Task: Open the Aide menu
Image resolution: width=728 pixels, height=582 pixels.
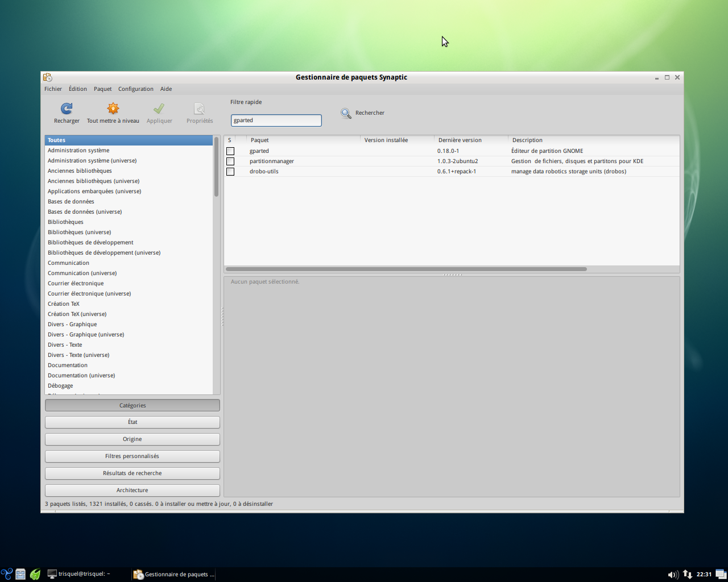Action: tap(166, 89)
